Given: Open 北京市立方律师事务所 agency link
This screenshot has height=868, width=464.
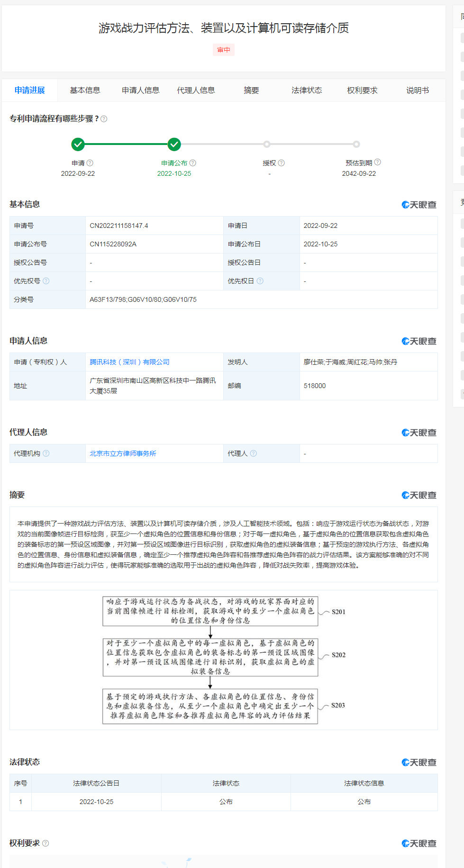Looking at the screenshot, I should tap(123, 453).
